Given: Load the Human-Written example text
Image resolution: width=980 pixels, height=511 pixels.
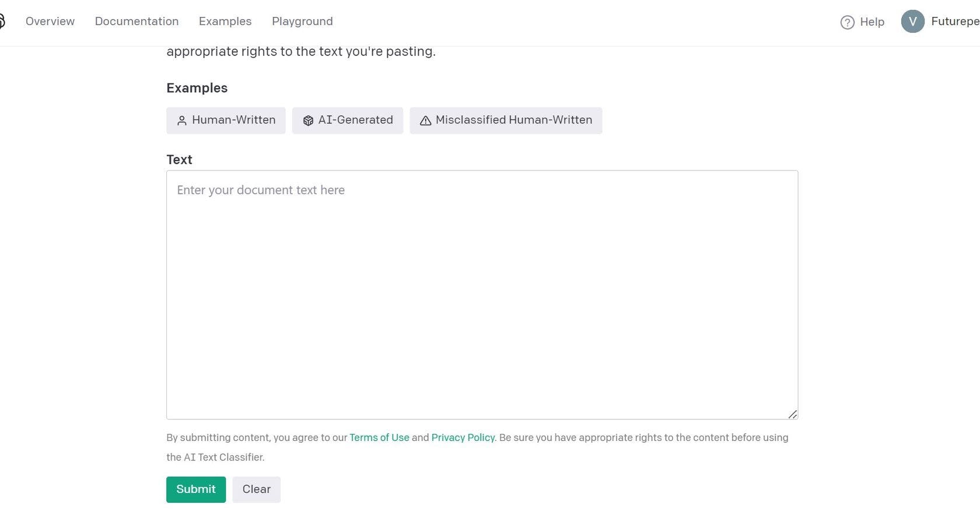Looking at the screenshot, I should click(233, 120).
